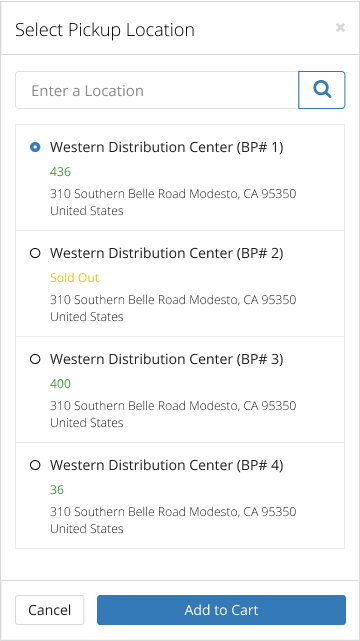Click the Enter a Location field
The height and width of the screenshot is (641, 360).
[157, 90]
